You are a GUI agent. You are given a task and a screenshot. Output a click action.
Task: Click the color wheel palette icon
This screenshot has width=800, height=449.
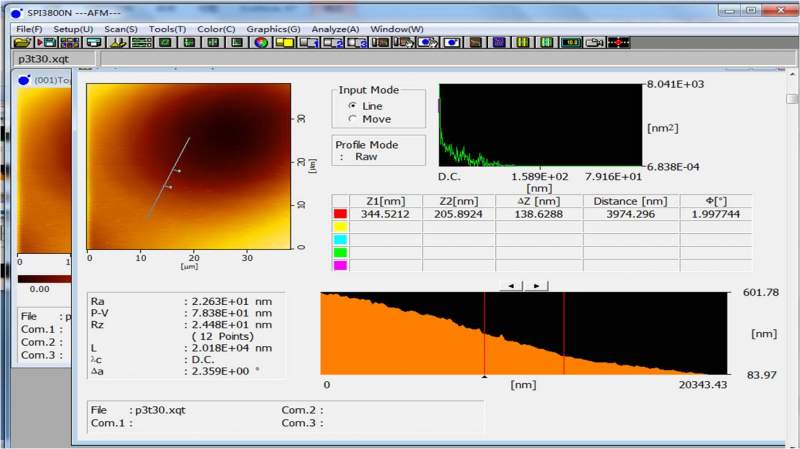coord(260,43)
